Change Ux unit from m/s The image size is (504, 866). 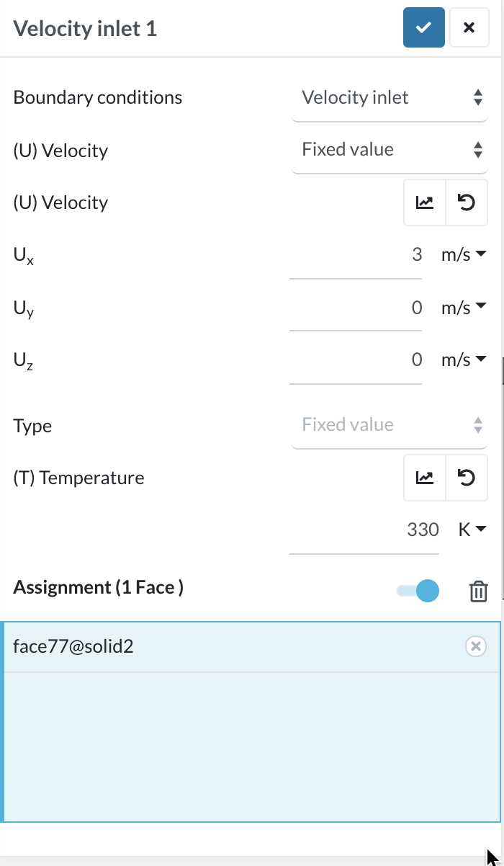click(x=464, y=254)
